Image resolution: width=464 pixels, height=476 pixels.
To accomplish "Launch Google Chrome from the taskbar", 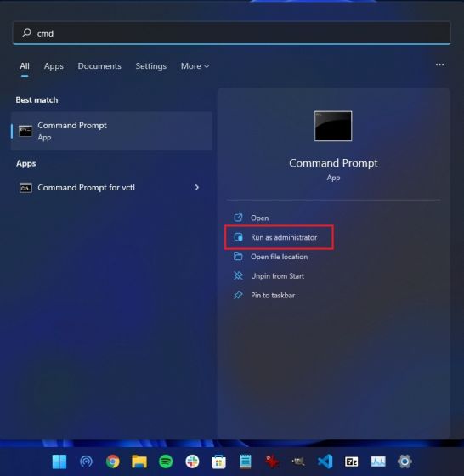I will tap(112, 462).
